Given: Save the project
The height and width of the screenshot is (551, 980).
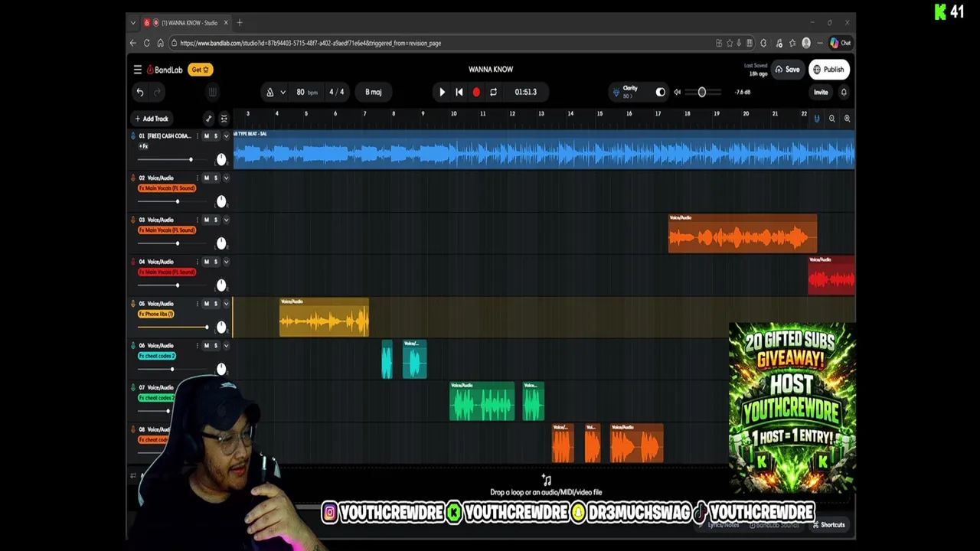Looking at the screenshot, I should point(788,70).
